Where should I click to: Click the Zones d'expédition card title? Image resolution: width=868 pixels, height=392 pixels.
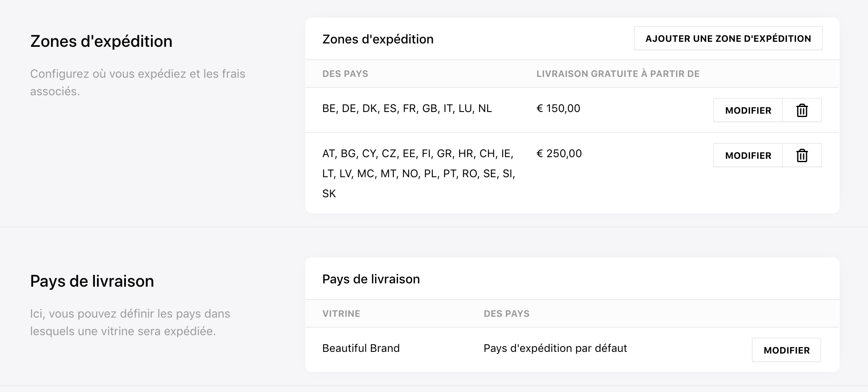pos(378,39)
